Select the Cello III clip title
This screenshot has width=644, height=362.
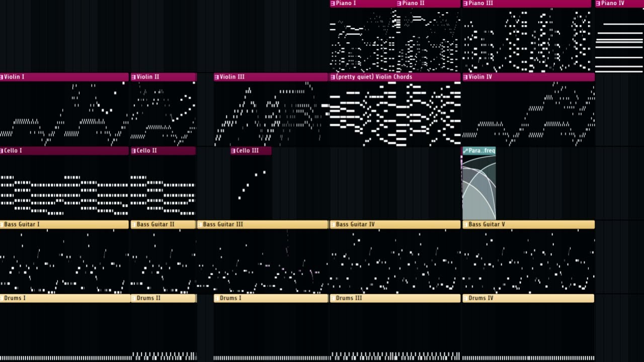coord(248,151)
